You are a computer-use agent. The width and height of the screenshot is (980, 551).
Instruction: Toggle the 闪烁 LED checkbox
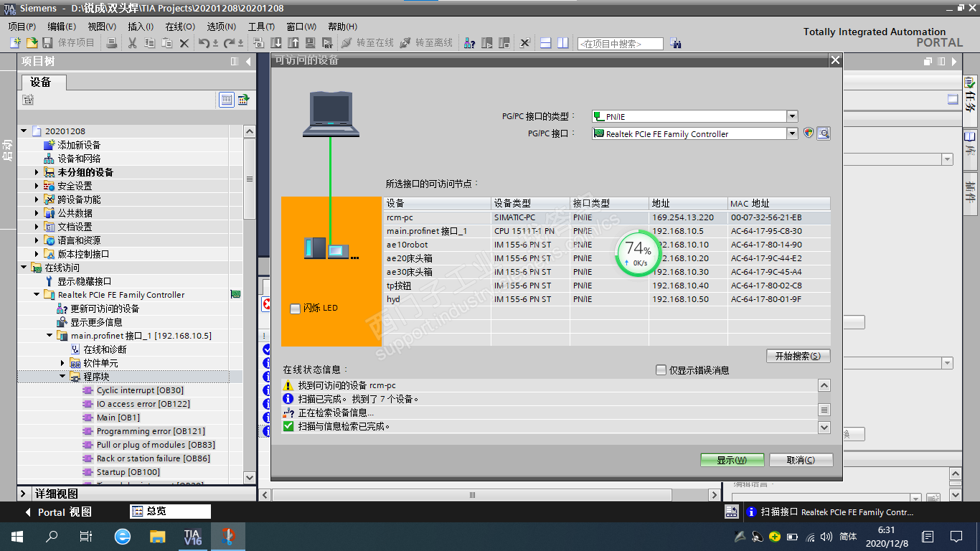click(295, 309)
